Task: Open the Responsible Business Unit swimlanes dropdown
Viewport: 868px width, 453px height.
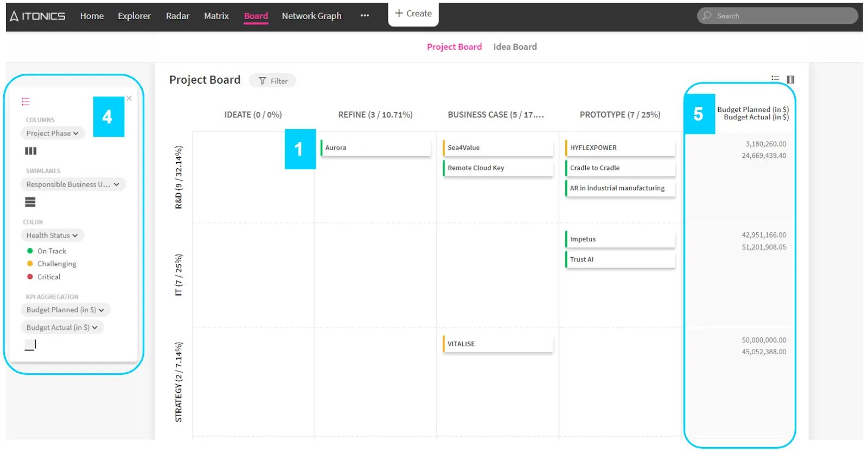Action: point(73,184)
